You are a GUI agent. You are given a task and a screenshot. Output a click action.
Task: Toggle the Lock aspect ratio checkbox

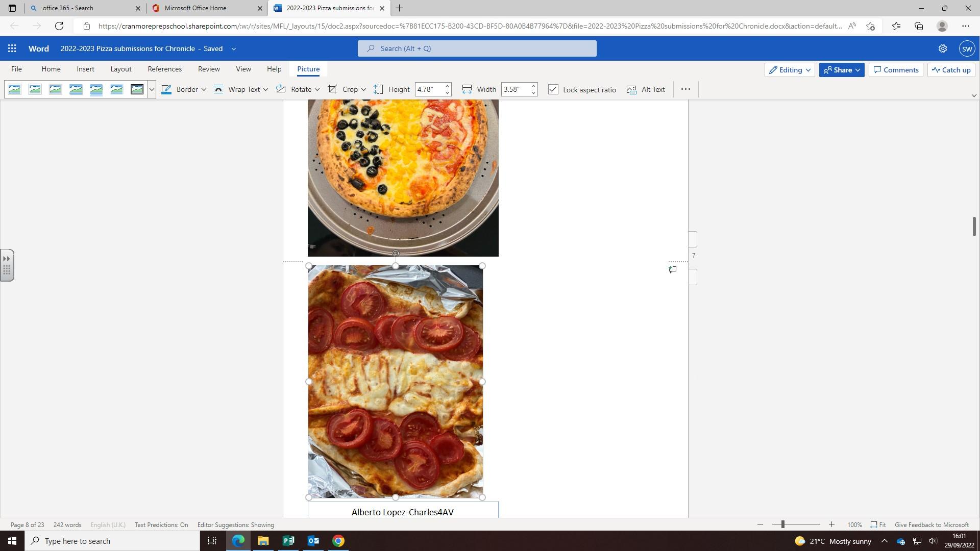click(x=553, y=89)
